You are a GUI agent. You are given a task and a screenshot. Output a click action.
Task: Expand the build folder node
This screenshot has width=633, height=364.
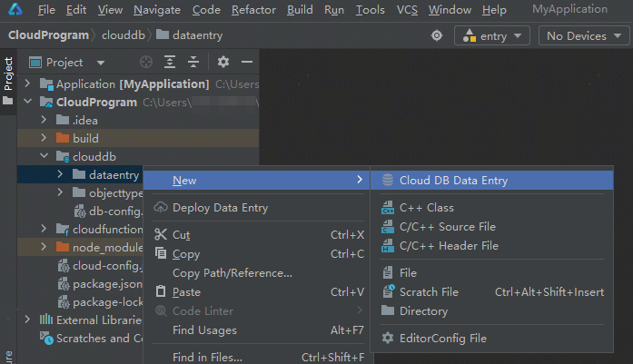pyautogui.click(x=43, y=138)
